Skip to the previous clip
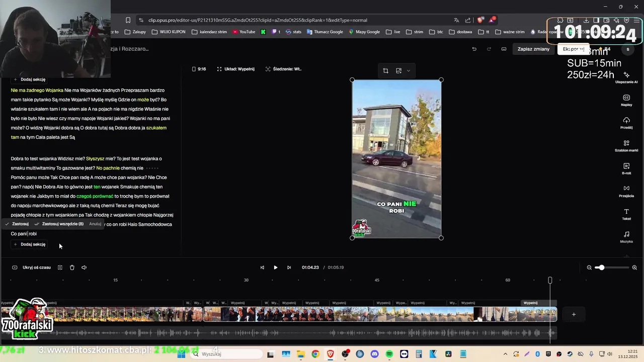644x362 pixels. [x=262, y=267]
